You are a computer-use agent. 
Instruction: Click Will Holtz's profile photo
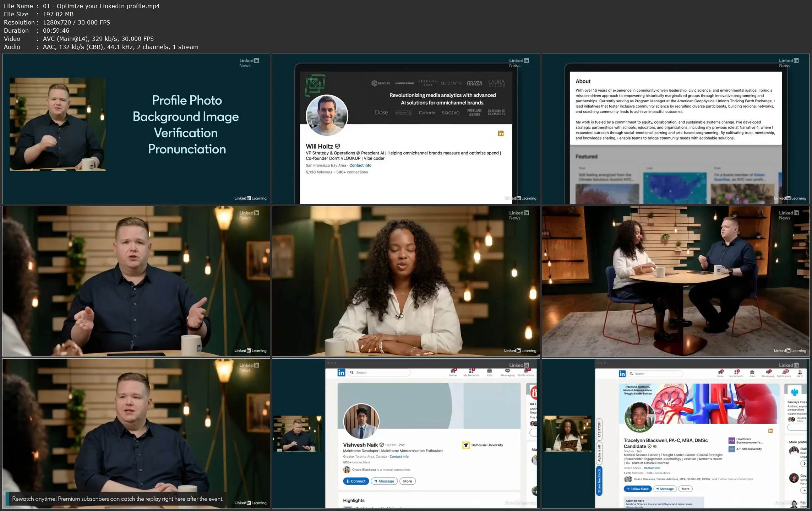click(327, 116)
